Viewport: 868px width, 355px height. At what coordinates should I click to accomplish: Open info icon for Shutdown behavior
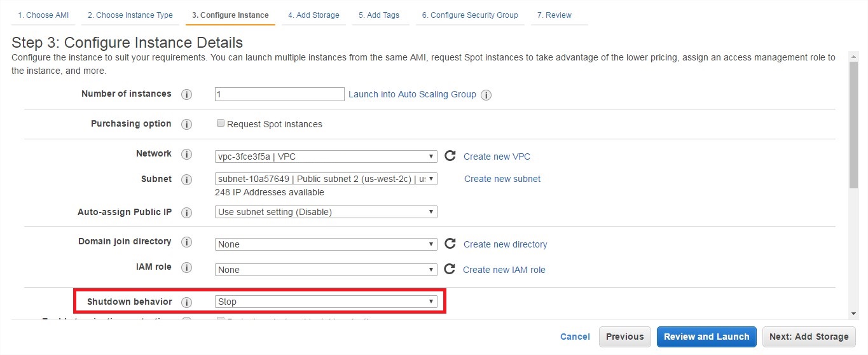tap(186, 302)
